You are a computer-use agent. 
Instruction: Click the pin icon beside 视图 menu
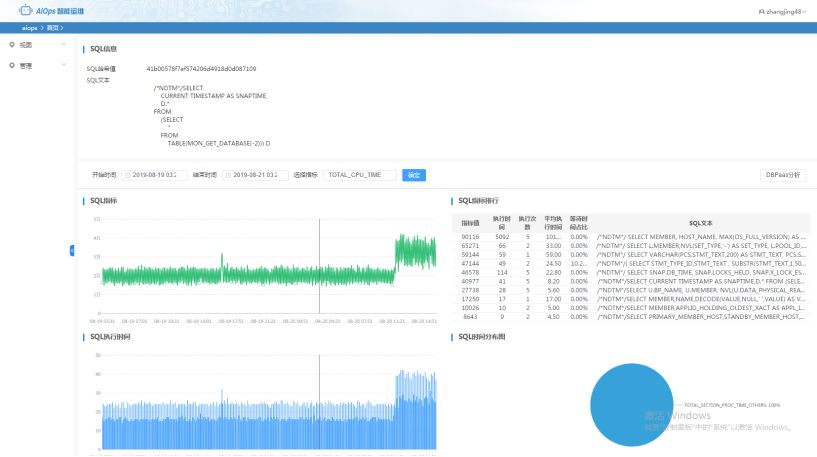pos(11,45)
